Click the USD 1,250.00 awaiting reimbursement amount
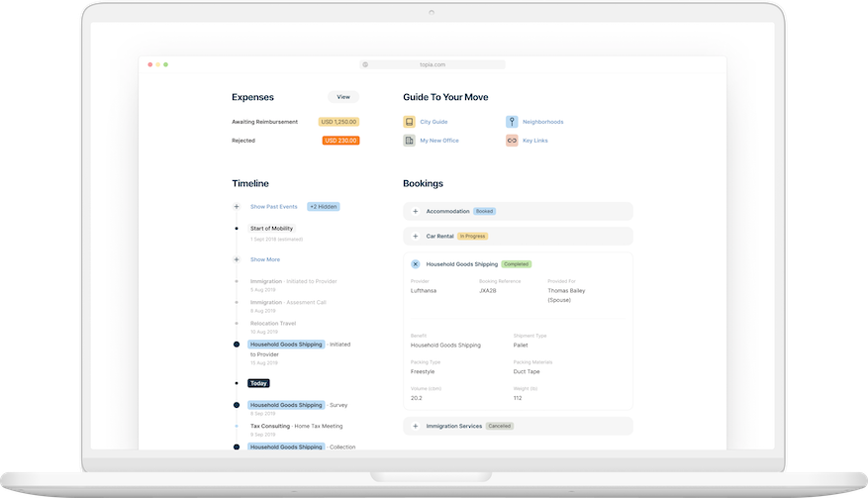Viewport: 868px width, 498px height. tap(338, 122)
